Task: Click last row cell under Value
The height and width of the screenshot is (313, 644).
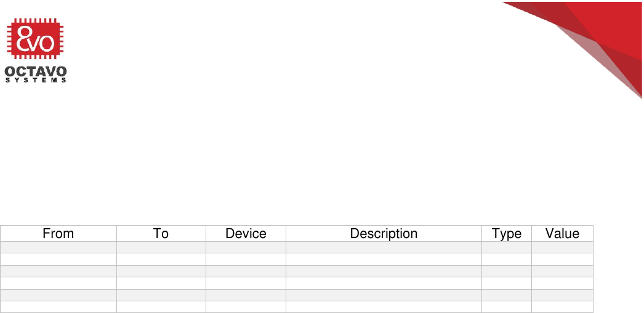Action: [562, 307]
